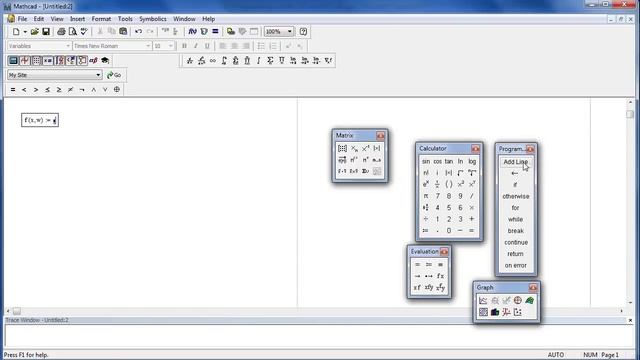Click sin in the Calculator palette
640x360 pixels.
click(426, 162)
